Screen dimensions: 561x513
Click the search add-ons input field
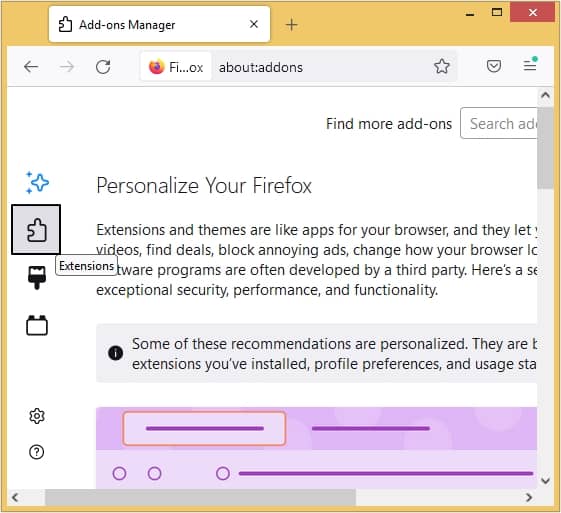pos(499,123)
